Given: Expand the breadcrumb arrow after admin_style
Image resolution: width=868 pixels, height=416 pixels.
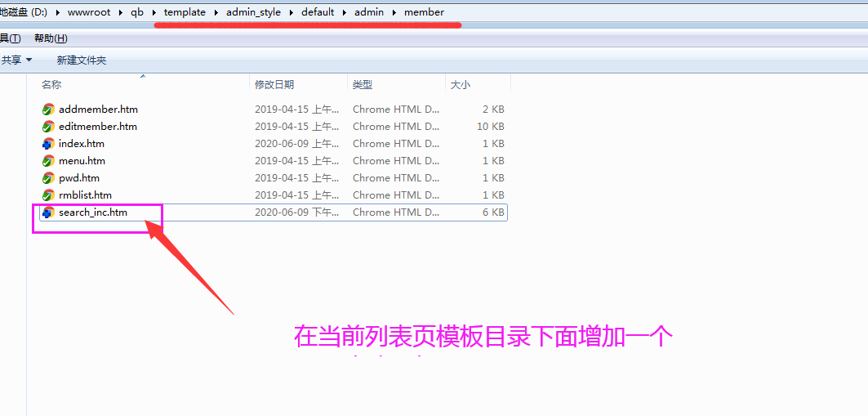Looking at the screenshot, I should (292, 12).
